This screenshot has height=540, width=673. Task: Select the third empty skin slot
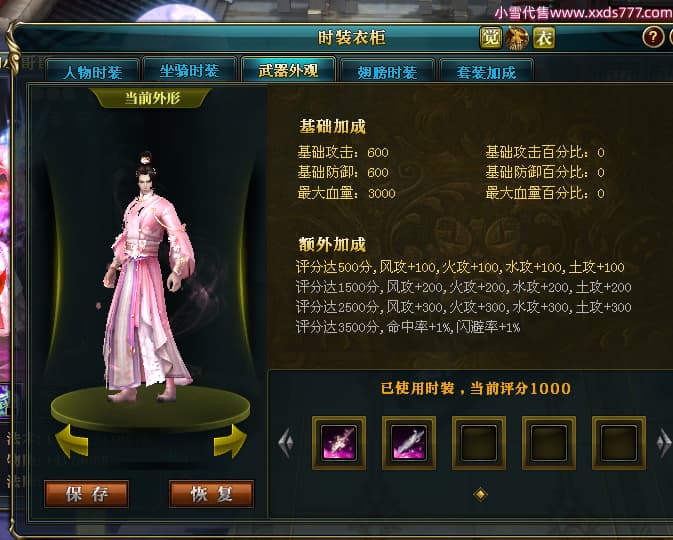click(x=479, y=443)
